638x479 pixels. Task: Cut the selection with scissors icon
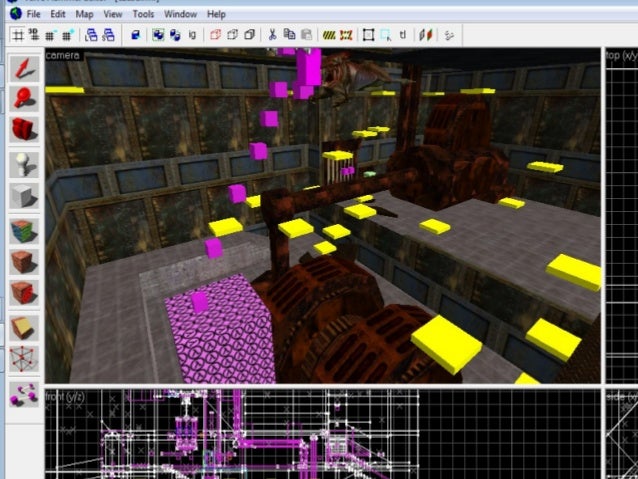point(272,35)
